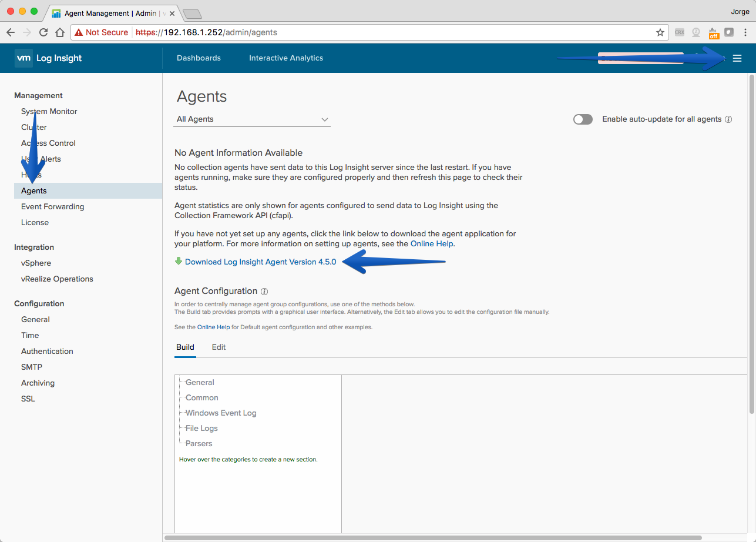Click the Jorge profile name in Chrome
Screen dimensions: 756x542
point(740,11)
